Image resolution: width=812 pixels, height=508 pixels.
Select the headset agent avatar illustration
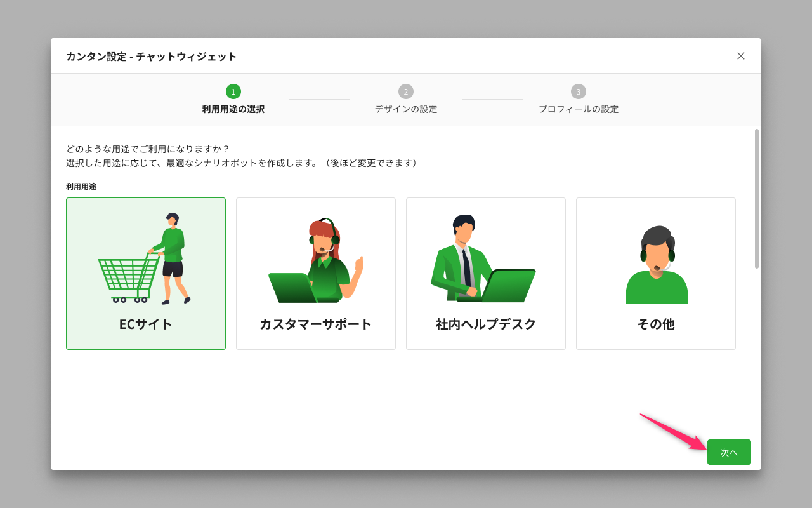click(657, 265)
